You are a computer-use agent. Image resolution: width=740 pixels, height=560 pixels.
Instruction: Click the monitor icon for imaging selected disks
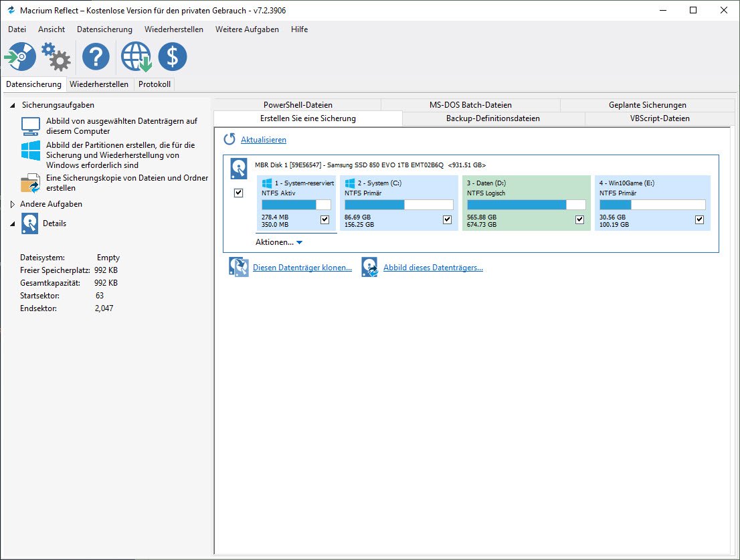31,126
